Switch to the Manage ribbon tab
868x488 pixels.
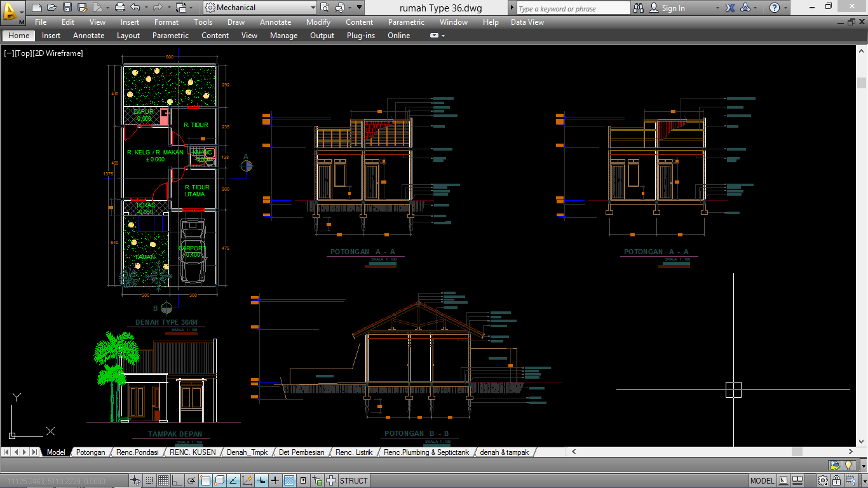point(283,36)
